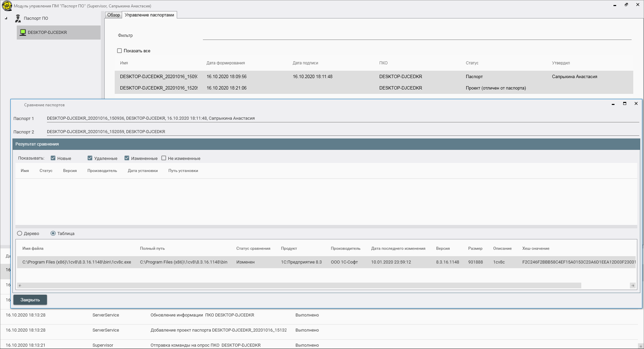Image resolution: width=644 pixels, height=349 pixels.
Task: Click the Утвердил column header
Action: 561,63
